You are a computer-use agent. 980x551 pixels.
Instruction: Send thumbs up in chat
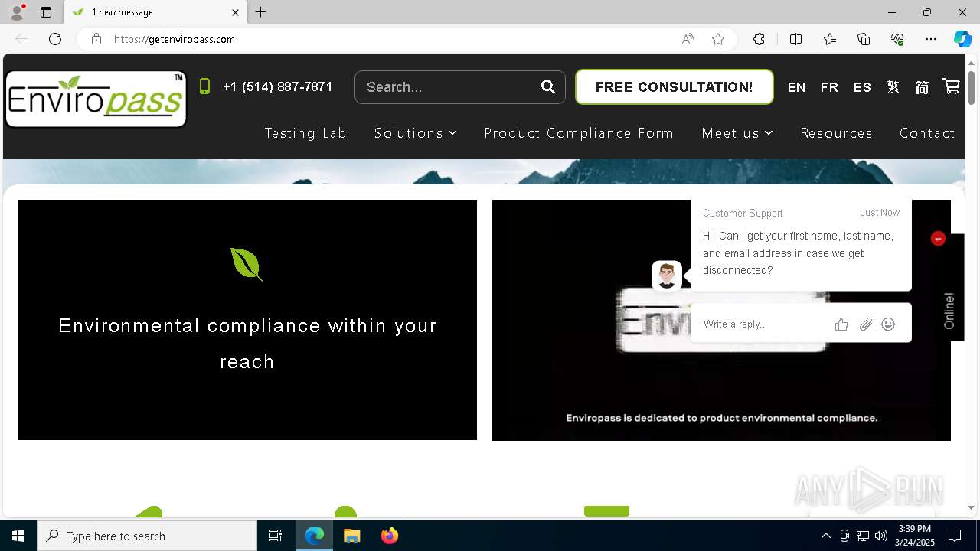pos(841,324)
